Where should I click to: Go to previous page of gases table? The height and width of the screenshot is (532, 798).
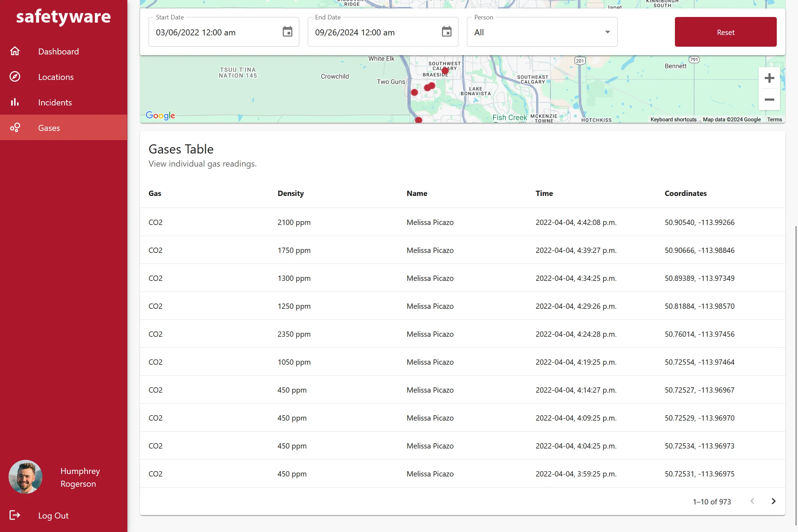point(752,501)
